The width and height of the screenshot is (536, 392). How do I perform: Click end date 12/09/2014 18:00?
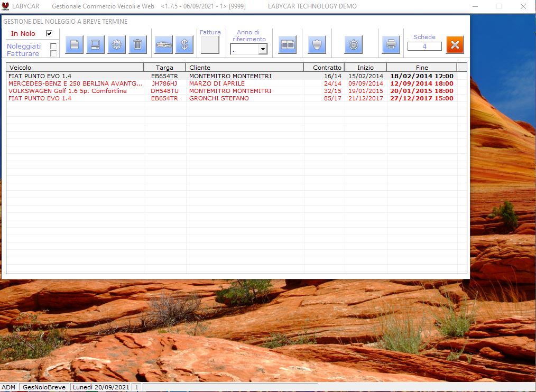422,83
